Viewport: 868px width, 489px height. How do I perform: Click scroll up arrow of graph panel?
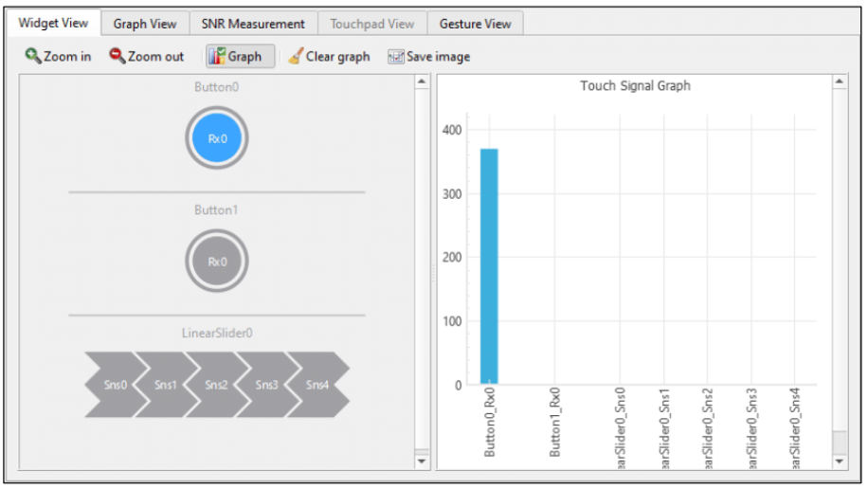point(839,83)
